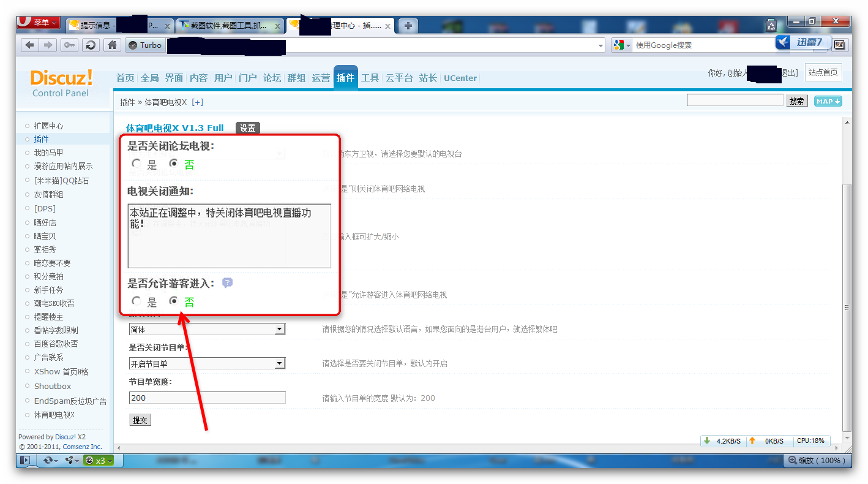This screenshot has width=868, height=484.
Task: Click the green Turbo x3 indicator
Action: (x=99, y=461)
